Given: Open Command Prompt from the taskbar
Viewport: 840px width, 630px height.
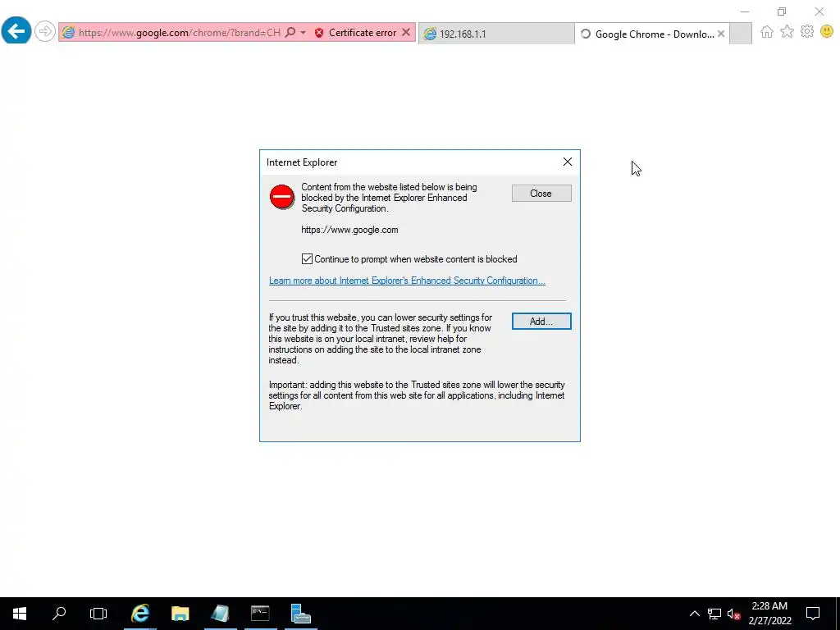Looking at the screenshot, I should click(x=260, y=614).
